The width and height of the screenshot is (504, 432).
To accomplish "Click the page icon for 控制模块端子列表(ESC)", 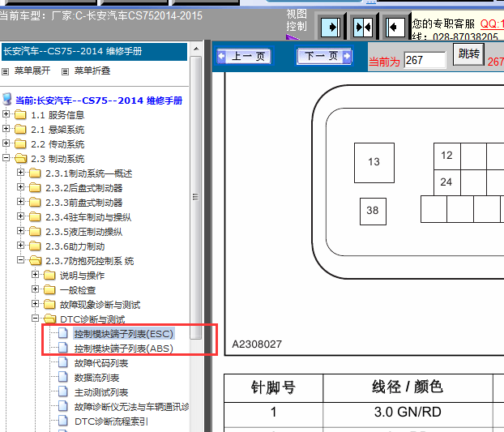I will pyautogui.click(x=63, y=333).
